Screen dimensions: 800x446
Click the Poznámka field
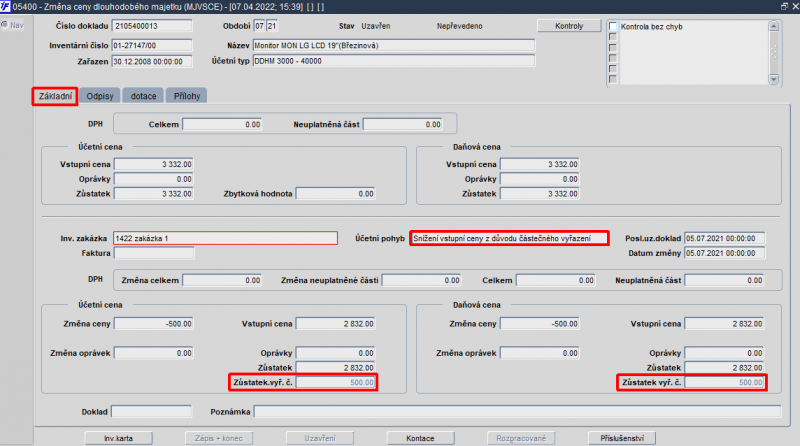pos(517,412)
